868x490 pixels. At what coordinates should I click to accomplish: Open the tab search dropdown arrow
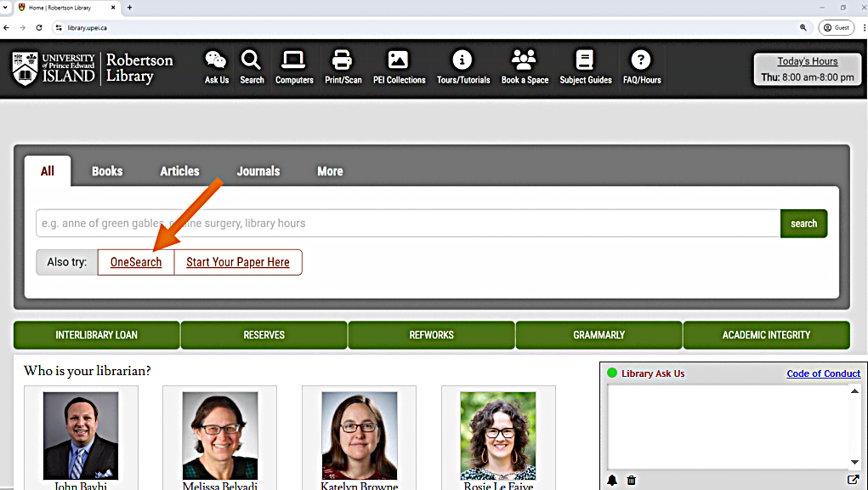(x=6, y=8)
